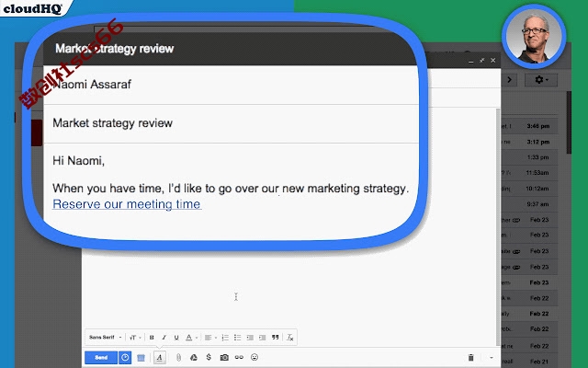
Task: Open the inbox email dated Feb 21
Action: click(529, 362)
